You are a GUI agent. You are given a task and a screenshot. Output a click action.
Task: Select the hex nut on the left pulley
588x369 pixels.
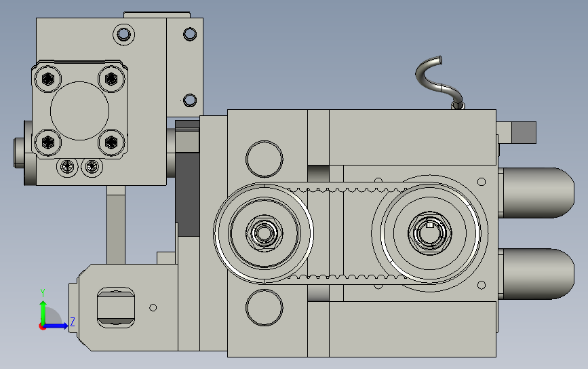coord(264,233)
